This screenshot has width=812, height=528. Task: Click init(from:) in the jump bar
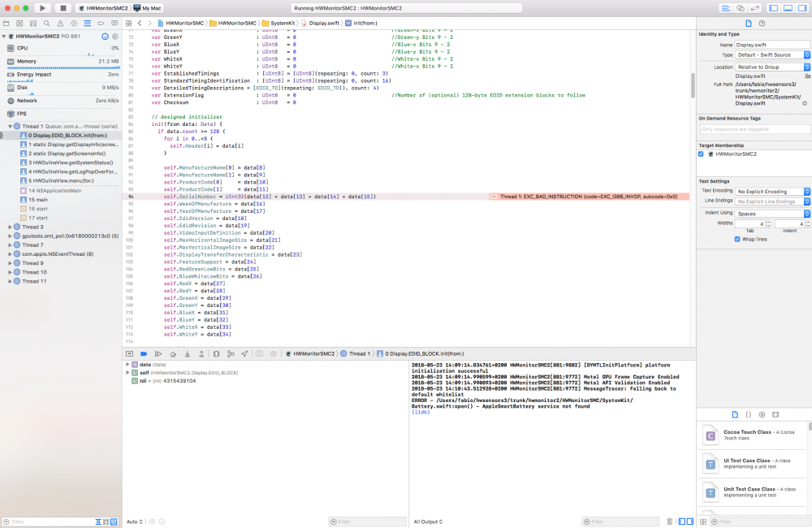(x=361, y=24)
